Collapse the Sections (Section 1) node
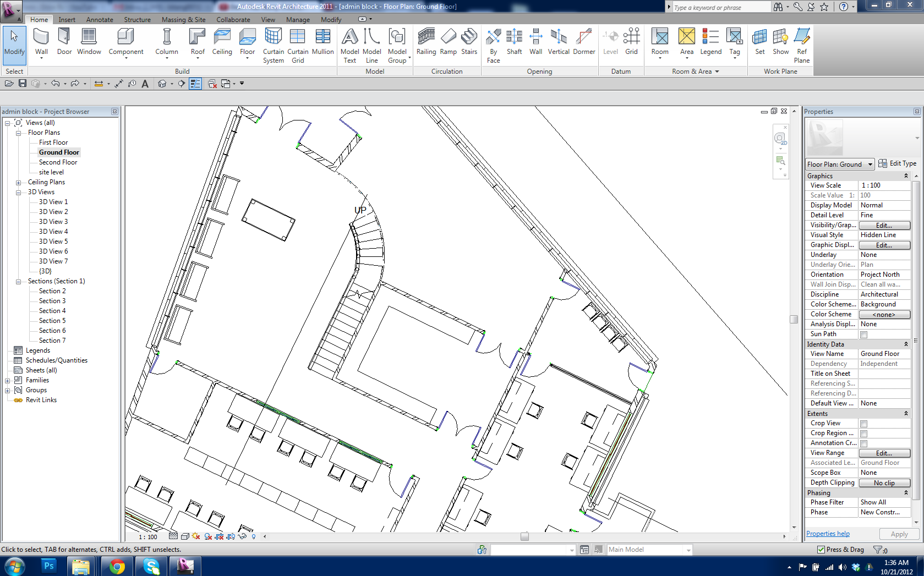 click(x=18, y=282)
